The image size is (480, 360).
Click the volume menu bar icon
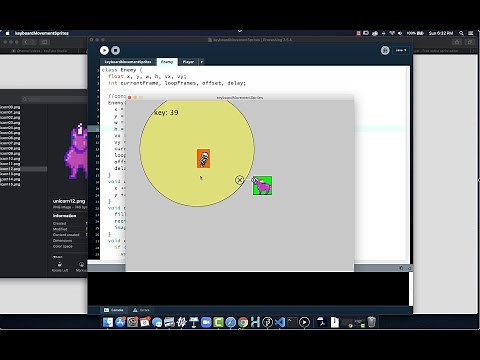400,33
